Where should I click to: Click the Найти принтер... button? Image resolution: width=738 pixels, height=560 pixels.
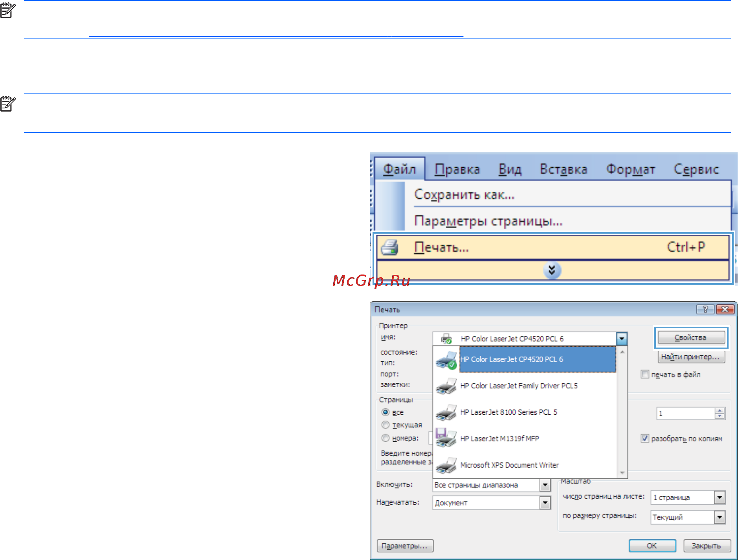pyautogui.click(x=691, y=357)
